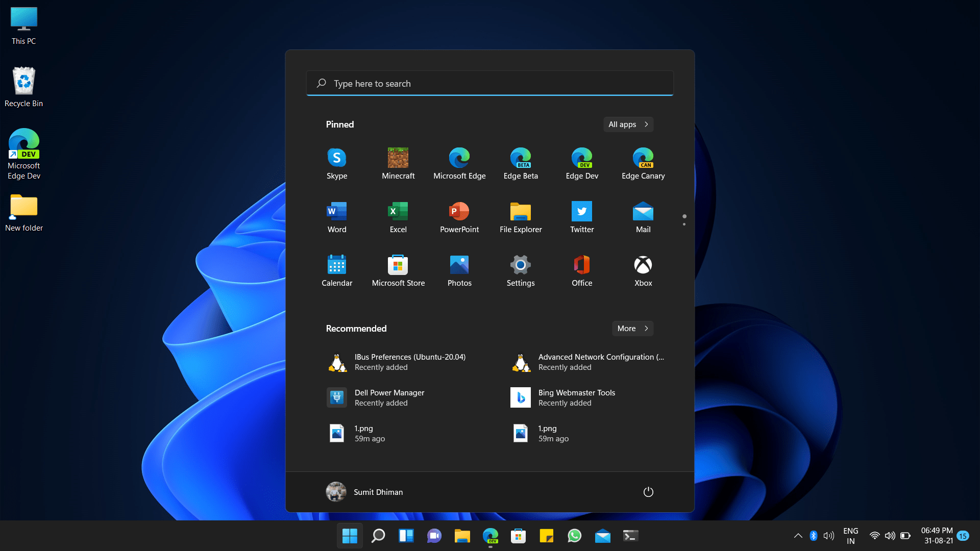Show More recommended items

632,328
